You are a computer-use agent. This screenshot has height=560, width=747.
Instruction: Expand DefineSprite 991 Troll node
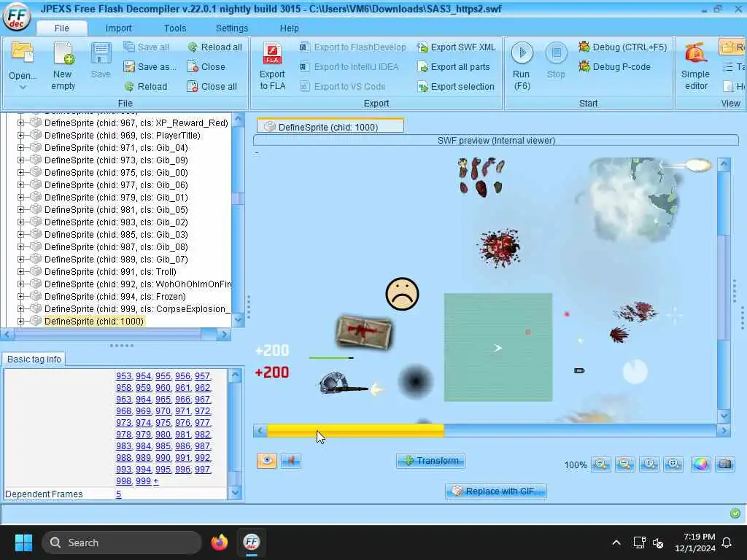pyautogui.click(x=20, y=271)
